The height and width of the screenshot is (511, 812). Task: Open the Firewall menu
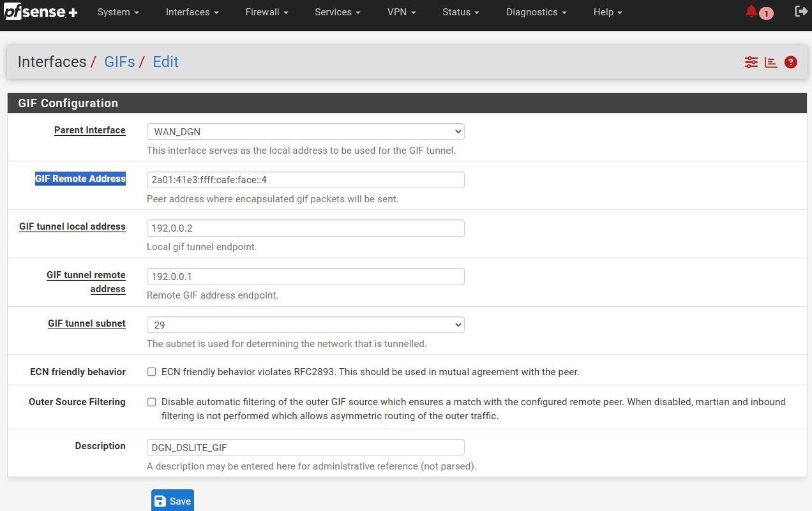click(266, 12)
